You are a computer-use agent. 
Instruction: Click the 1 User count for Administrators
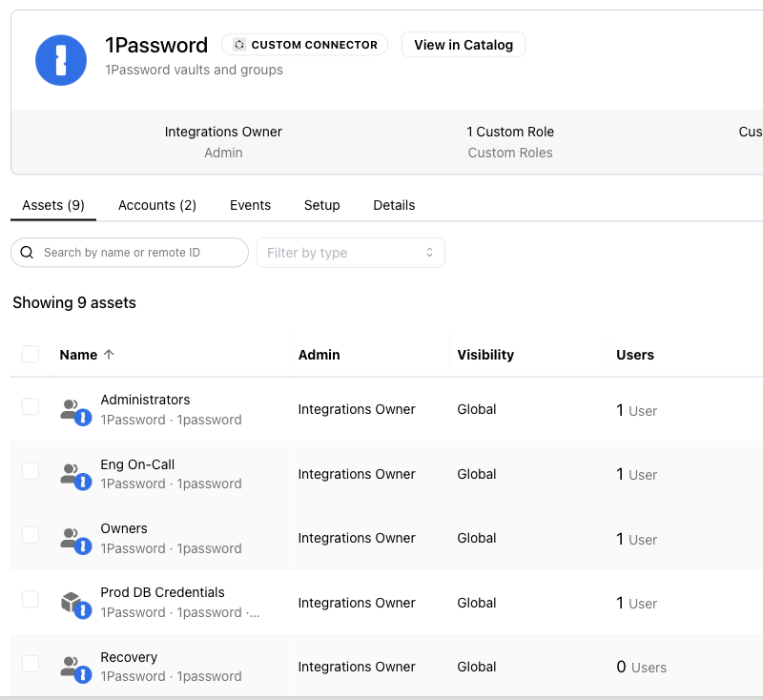tap(636, 411)
